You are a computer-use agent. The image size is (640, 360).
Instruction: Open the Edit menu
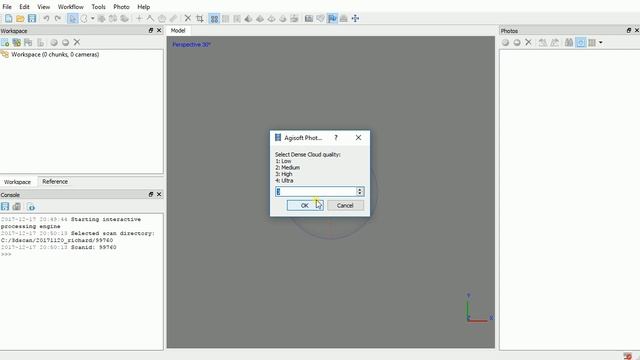pyautogui.click(x=24, y=7)
